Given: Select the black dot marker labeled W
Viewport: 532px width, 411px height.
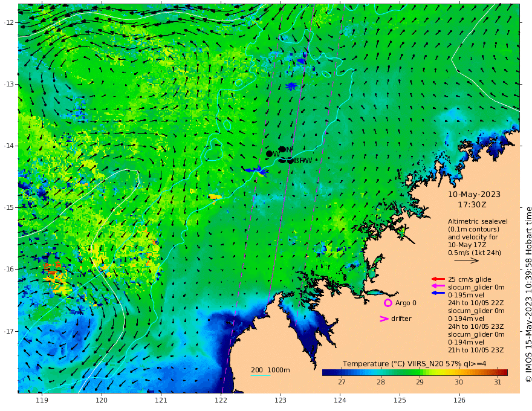Looking at the screenshot, I should (x=269, y=154).
